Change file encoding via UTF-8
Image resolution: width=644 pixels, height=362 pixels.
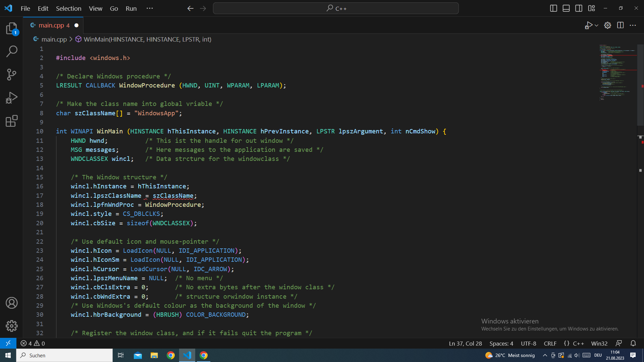[x=528, y=343]
